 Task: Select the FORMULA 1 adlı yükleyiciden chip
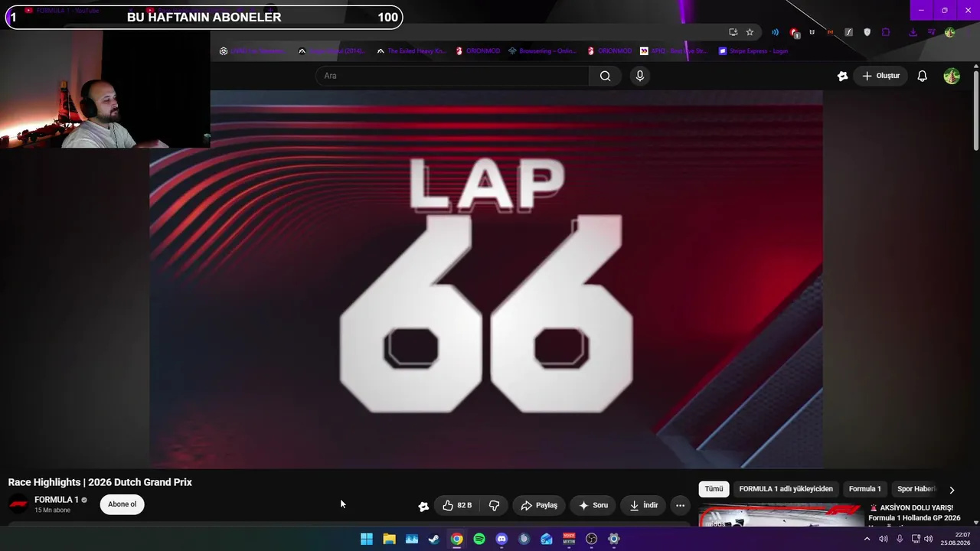pyautogui.click(x=786, y=489)
